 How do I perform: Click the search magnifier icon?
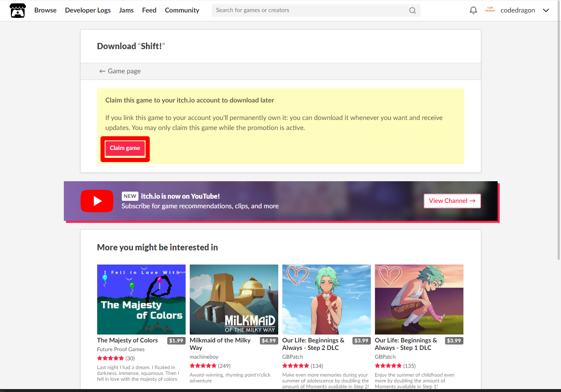413,10
